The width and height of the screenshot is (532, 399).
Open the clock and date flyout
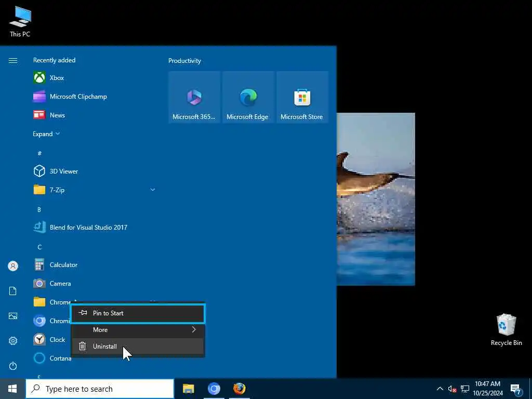point(487,389)
